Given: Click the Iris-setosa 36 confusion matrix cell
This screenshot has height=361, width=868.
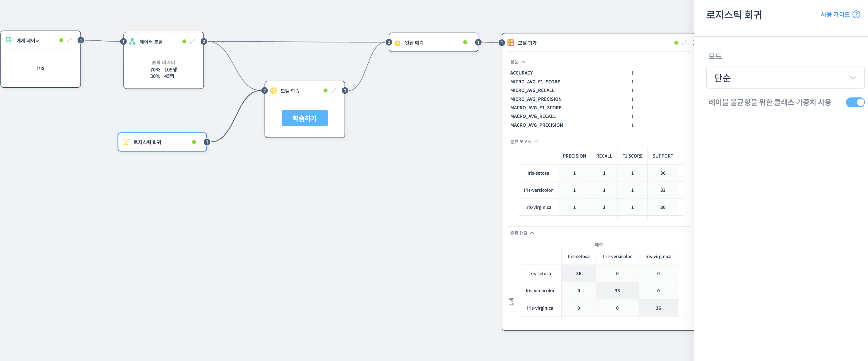Looking at the screenshot, I should click(578, 273).
